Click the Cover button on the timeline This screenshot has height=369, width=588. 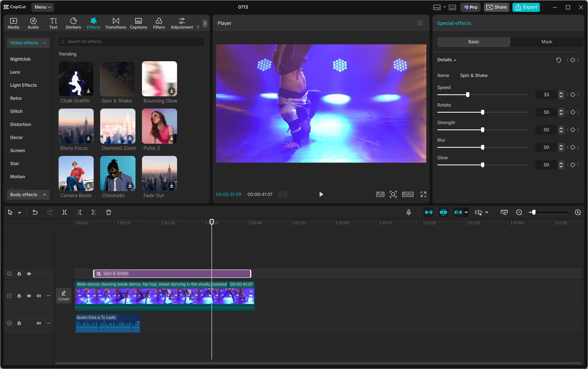(64, 296)
